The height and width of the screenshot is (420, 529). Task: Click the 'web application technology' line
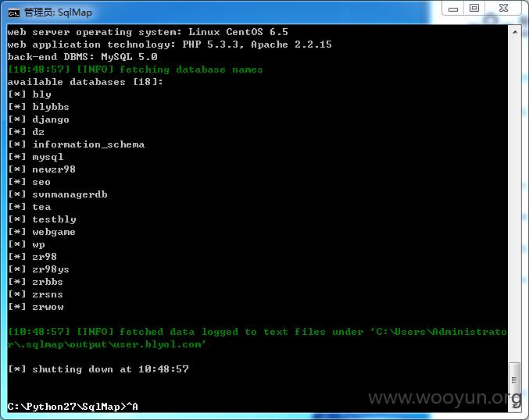pos(170,44)
